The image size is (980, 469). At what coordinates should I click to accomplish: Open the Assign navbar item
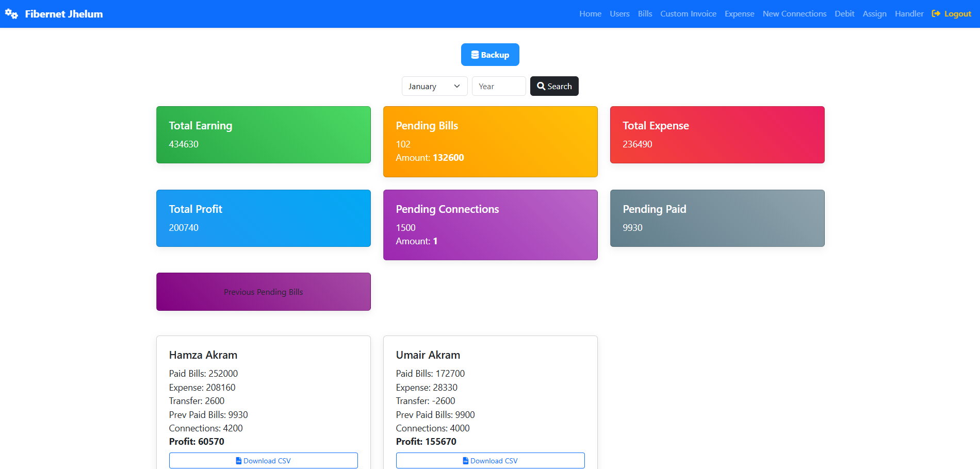874,14
